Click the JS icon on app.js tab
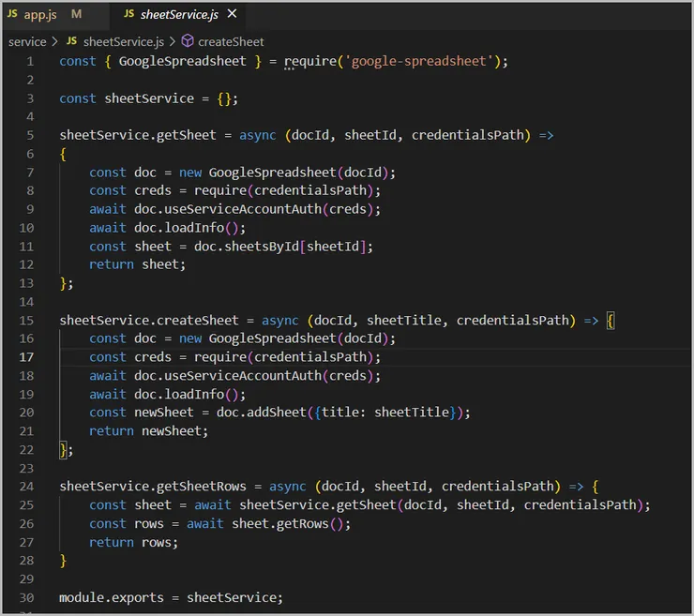The image size is (694, 616). 12,14
